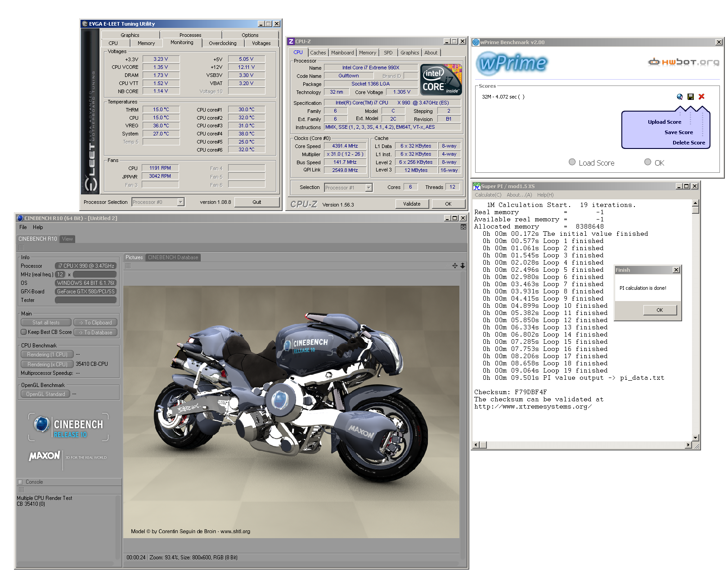Select the OK radio option in wPrime
The image size is (728, 571).
click(647, 162)
